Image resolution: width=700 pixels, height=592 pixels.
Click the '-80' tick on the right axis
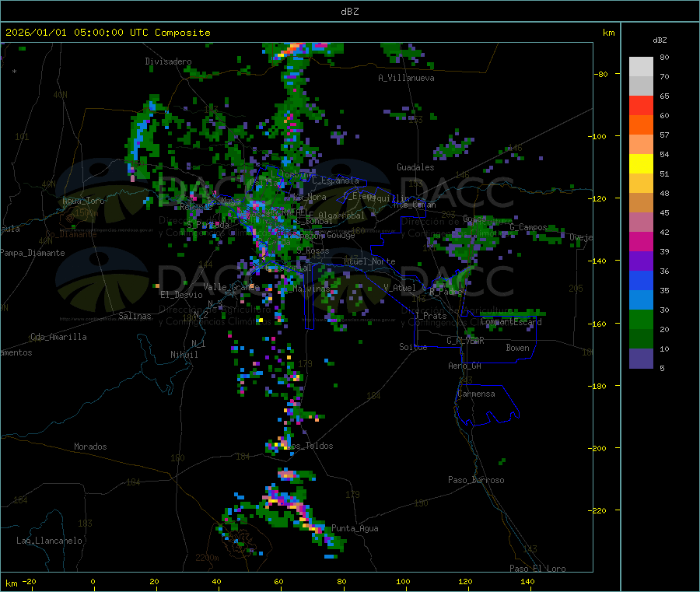click(601, 74)
